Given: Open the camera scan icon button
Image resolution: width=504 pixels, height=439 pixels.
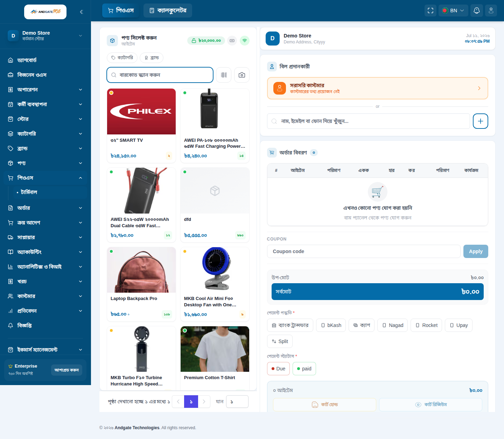Looking at the screenshot, I should pos(242,75).
